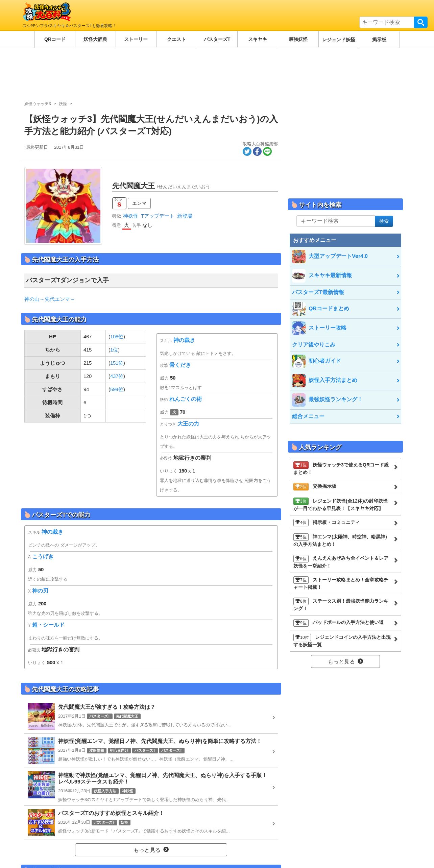Click the スキヤキ最新情報 menu icon
This screenshot has width=434, height=868.
tap(299, 276)
